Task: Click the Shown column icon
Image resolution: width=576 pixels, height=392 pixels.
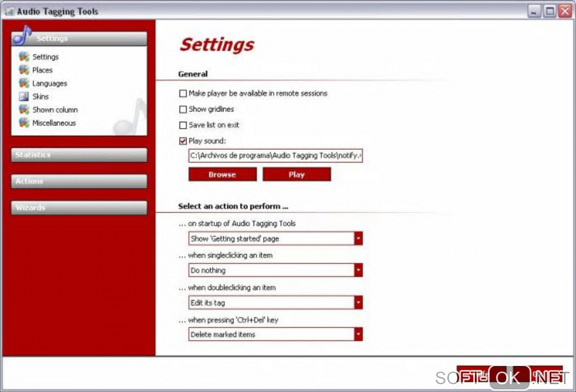Action: click(x=24, y=109)
